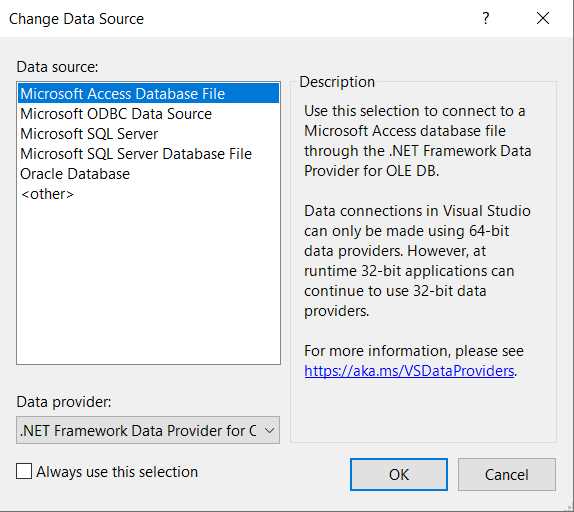Click the Description text about OLE DB
574x512 pixels.
(x=418, y=141)
